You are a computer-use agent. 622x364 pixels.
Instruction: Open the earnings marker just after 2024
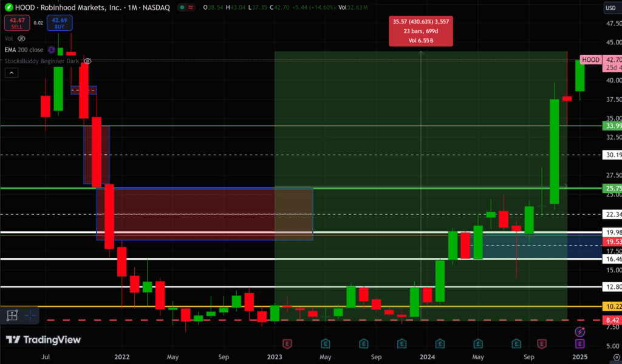point(440,343)
